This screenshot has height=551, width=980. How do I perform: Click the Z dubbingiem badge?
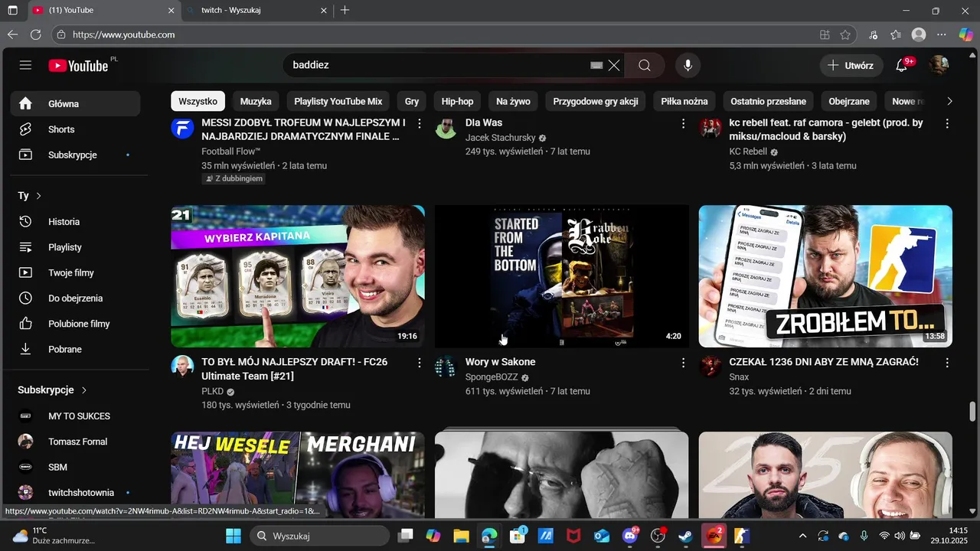click(x=234, y=178)
